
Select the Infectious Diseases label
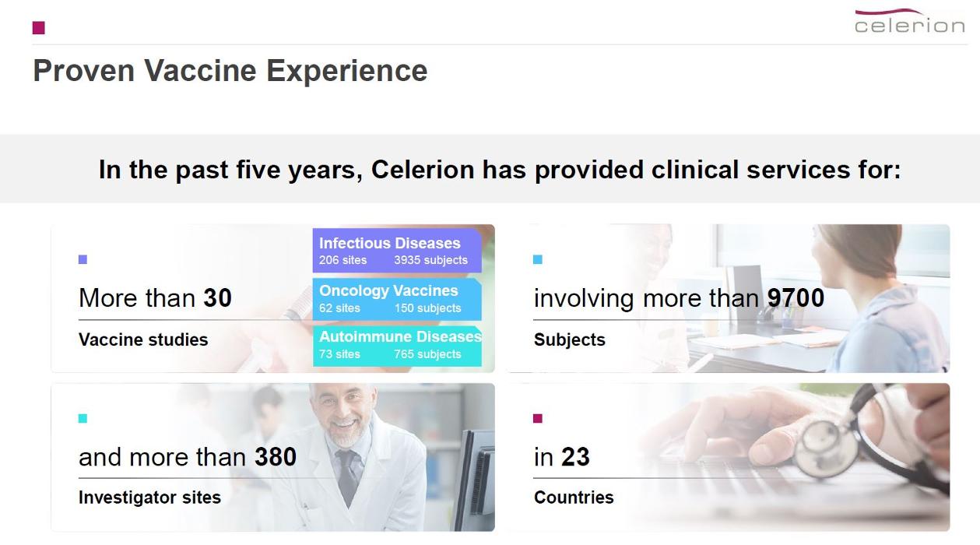pos(390,243)
